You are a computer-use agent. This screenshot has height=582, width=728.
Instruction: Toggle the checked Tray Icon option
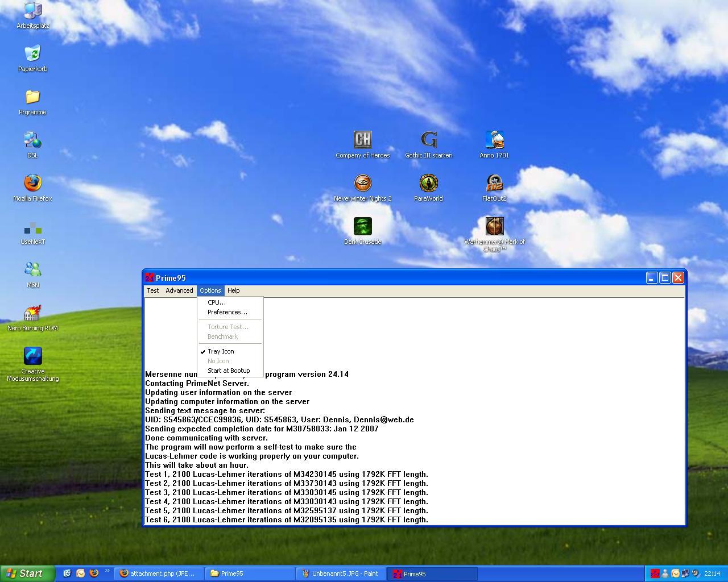click(x=230, y=351)
